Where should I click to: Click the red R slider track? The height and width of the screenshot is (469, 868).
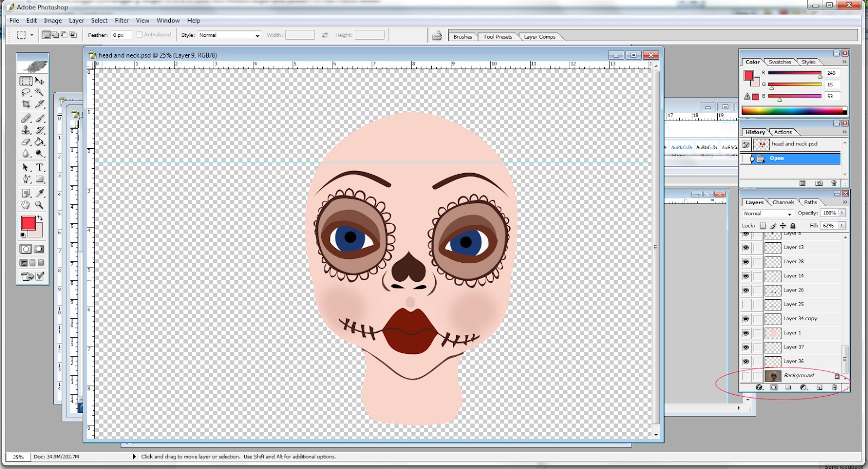click(x=794, y=73)
